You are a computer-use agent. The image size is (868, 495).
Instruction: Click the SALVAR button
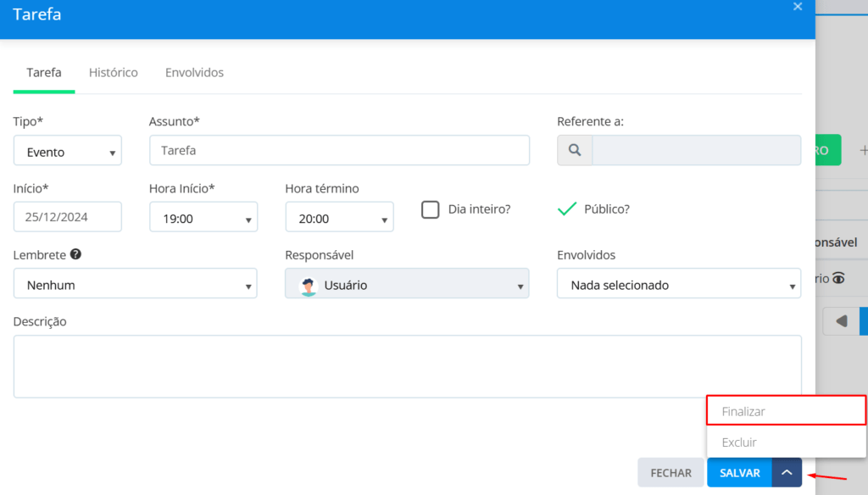[x=739, y=473]
